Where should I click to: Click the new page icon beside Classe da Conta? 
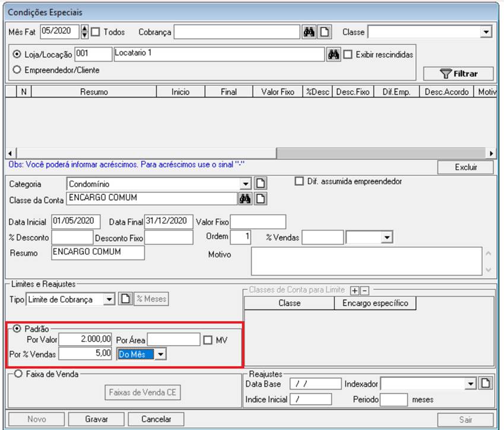click(261, 199)
